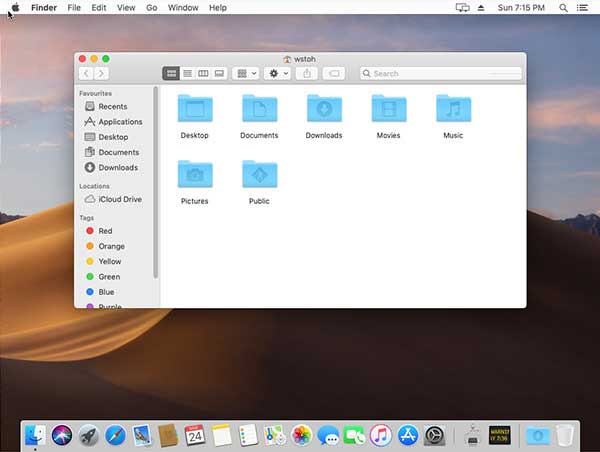The height and width of the screenshot is (452, 600).
Task: Click the Share toolbar button
Action: [x=307, y=73]
